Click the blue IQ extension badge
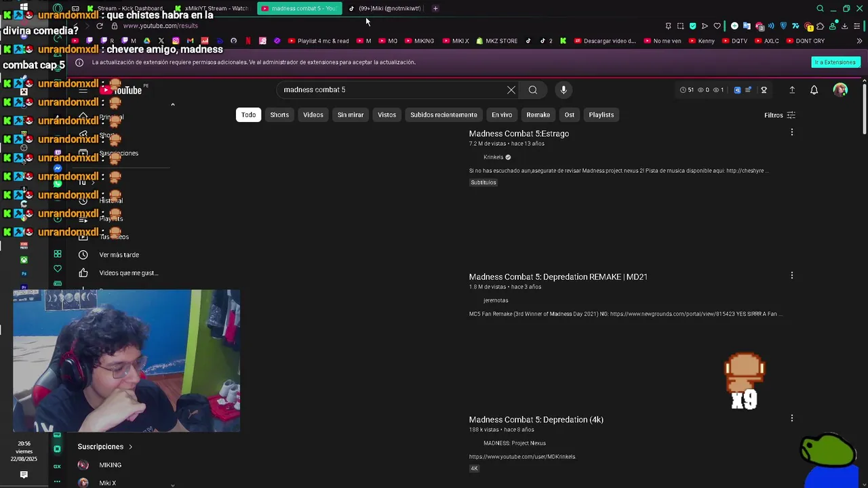 [x=738, y=89]
